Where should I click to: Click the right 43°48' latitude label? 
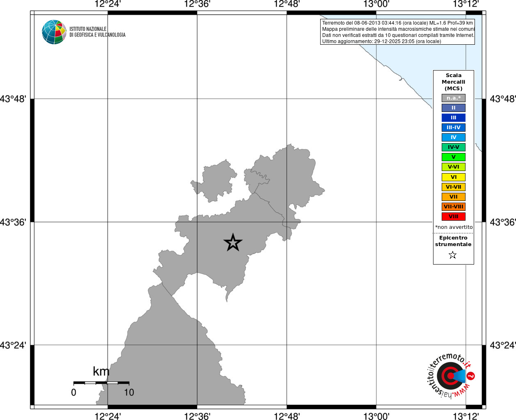[503, 99]
